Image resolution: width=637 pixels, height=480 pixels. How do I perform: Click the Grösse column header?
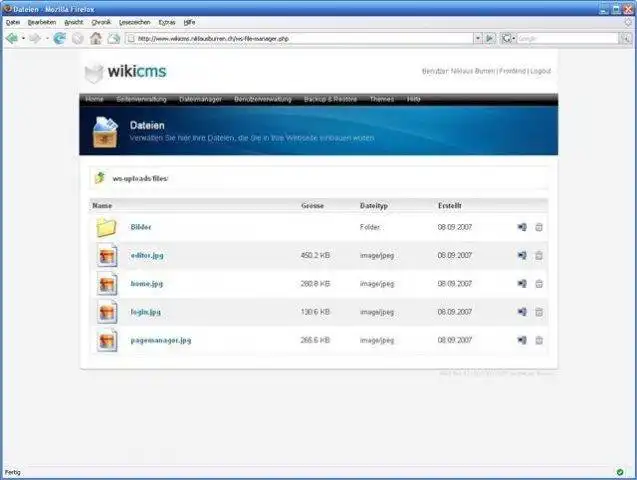(x=312, y=205)
